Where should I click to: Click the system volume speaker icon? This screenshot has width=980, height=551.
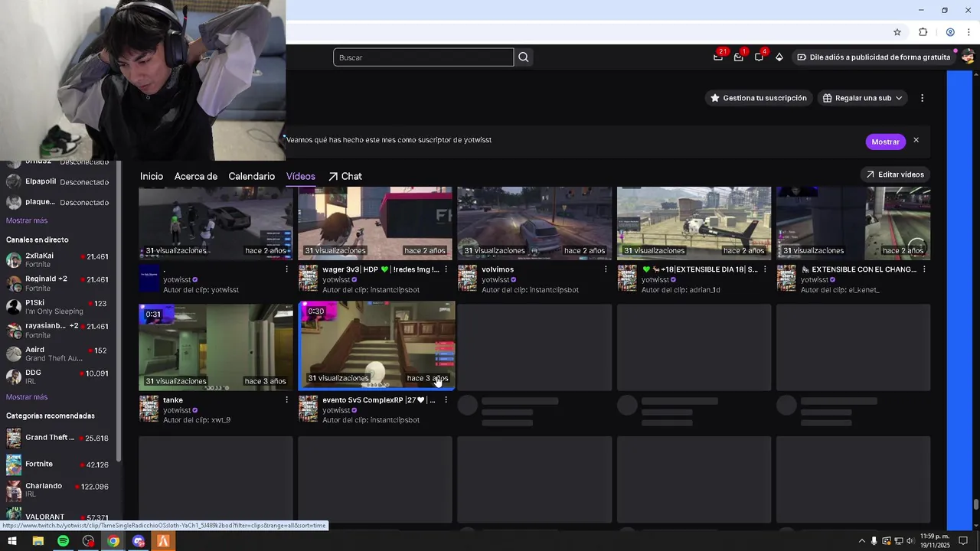click(x=910, y=541)
